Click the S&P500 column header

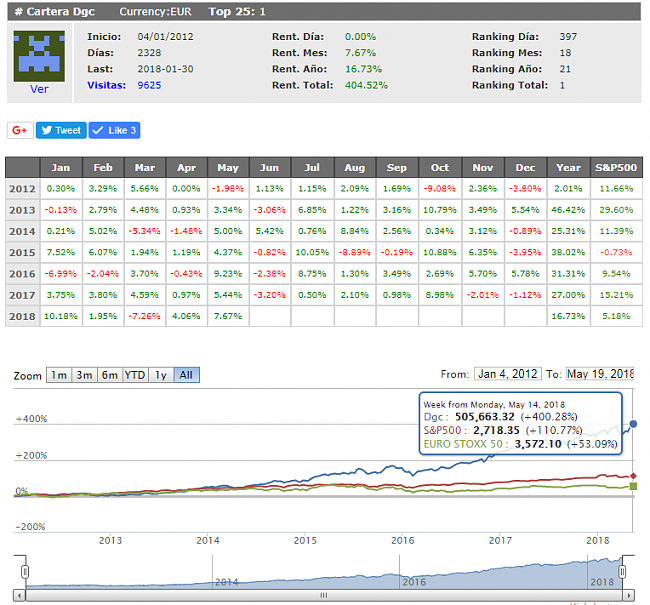(x=616, y=168)
